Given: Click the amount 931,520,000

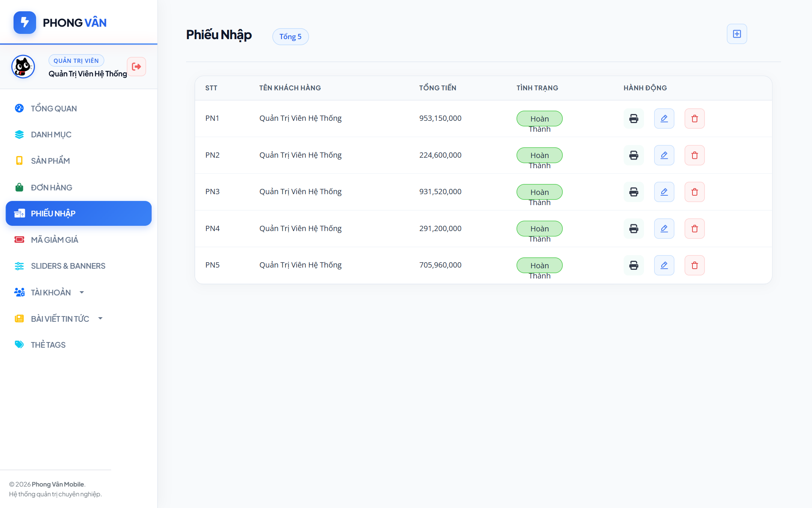Looking at the screenshot, I should [440, 192].
